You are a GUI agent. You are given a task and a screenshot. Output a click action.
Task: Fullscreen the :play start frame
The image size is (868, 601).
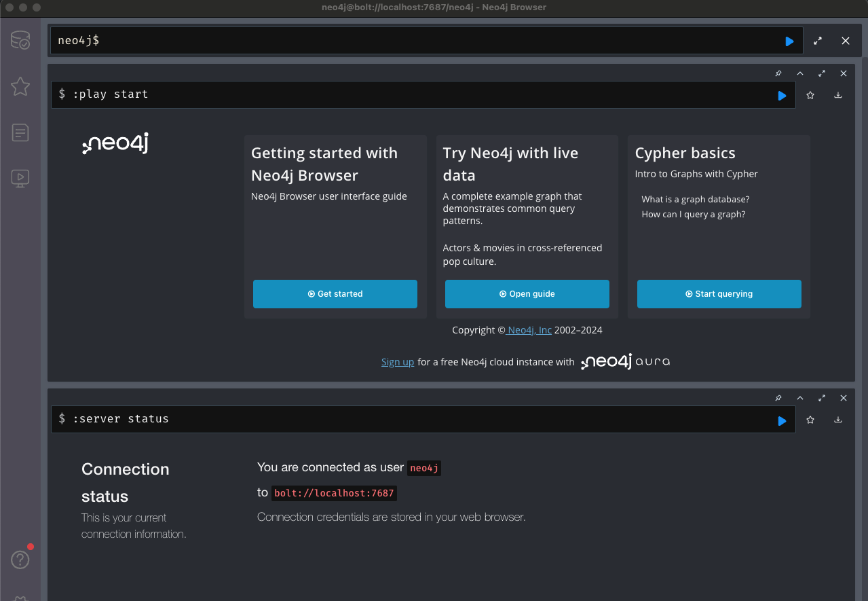point(822,73)
